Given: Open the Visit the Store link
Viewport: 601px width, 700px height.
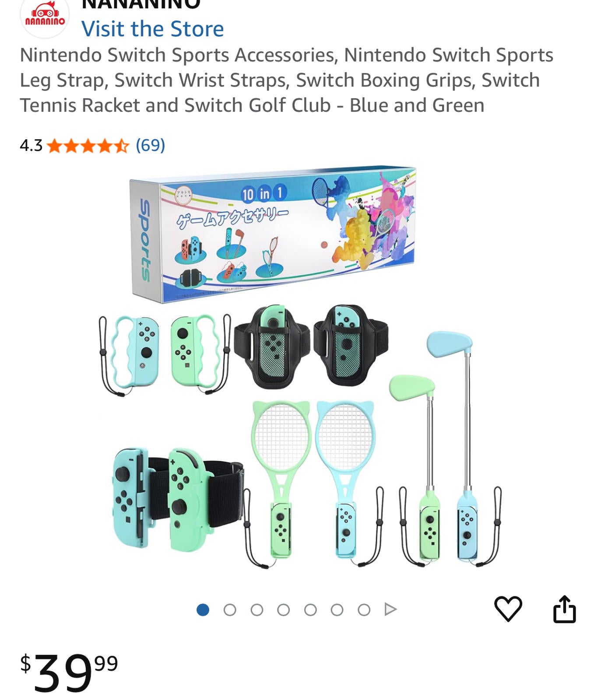Looking at the screenshot, I should point(152,29).
